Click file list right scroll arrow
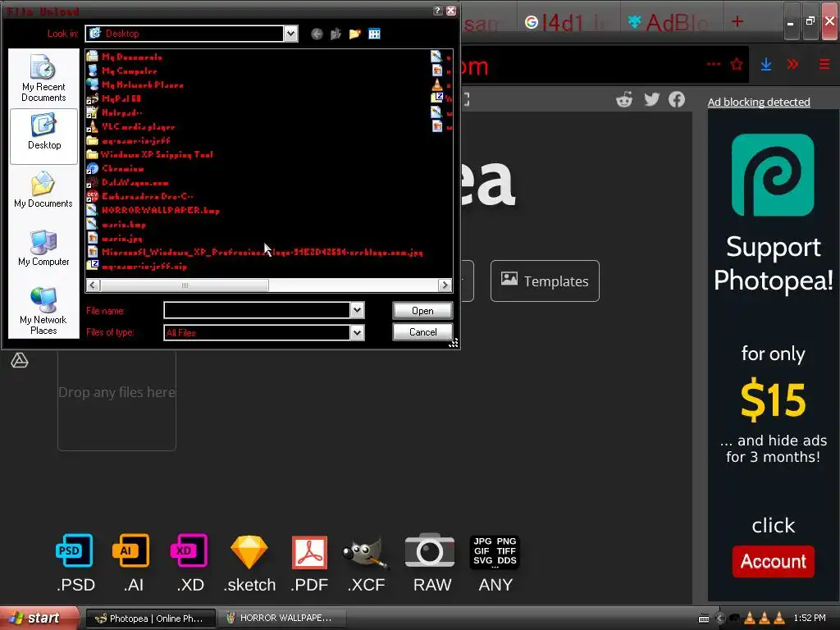The height and width of the screenshot is (630, 840). point(445,285)
